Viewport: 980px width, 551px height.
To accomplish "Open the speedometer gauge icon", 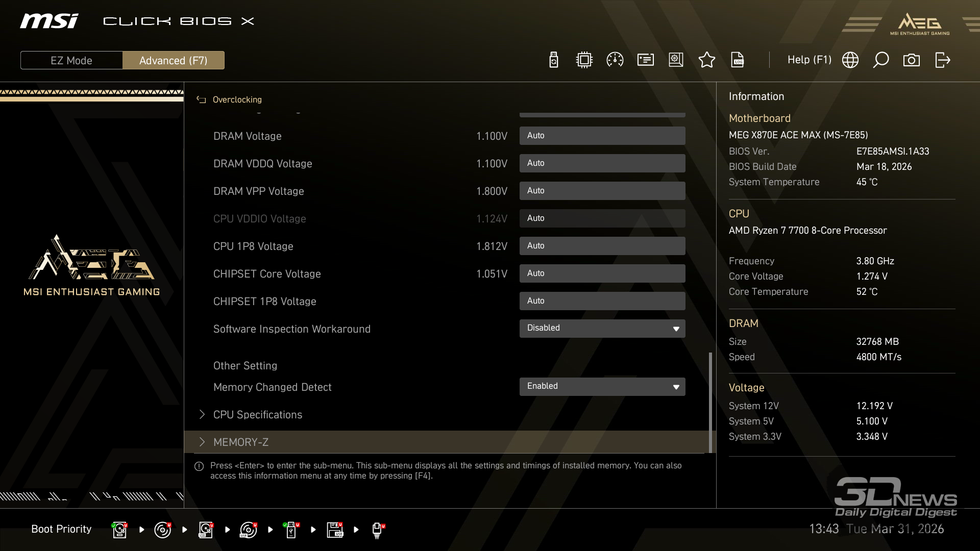I will 615,60.
